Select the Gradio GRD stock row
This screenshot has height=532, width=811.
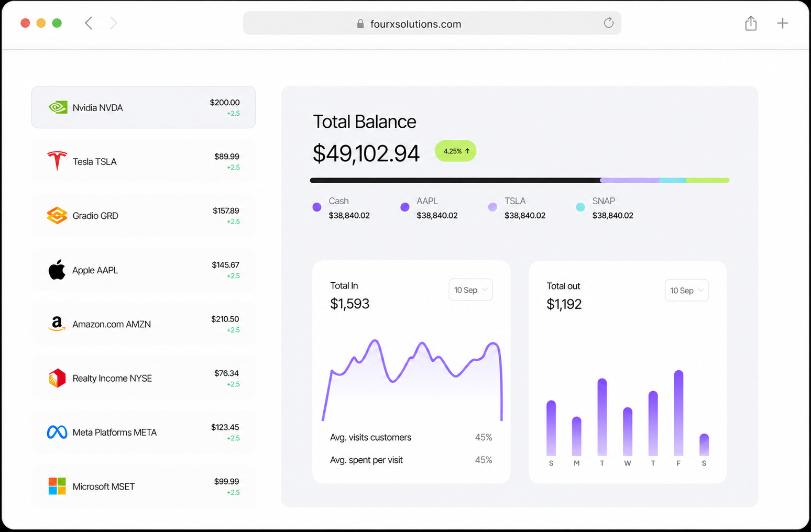[x=144, y=215]
